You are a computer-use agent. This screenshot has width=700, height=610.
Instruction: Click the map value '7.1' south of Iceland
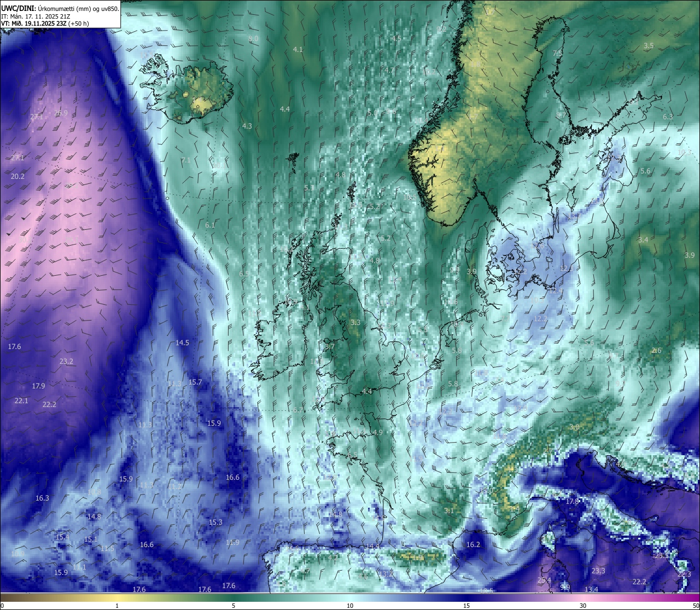click(x=186, y=160)
